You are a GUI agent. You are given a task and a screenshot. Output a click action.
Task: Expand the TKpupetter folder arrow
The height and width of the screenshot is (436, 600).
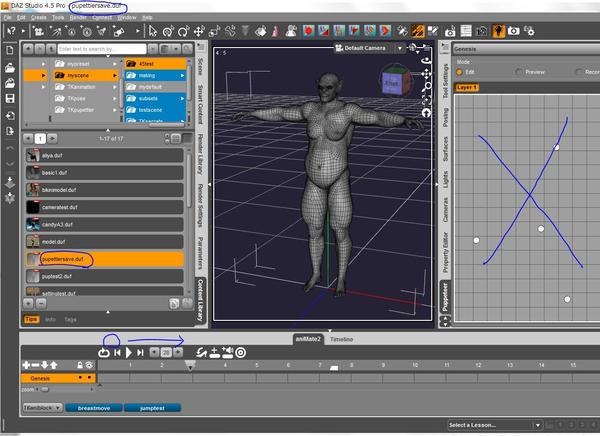114,110
